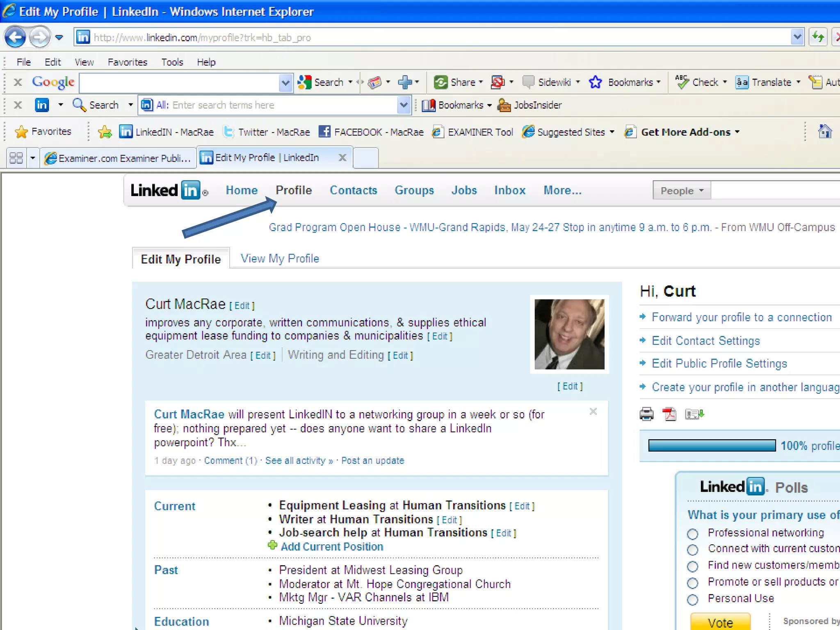Image resolution: width=840 pixels, height=630 pixels.
Task: Click Forward your profile to a connection
Action: [x=742, y=317]
